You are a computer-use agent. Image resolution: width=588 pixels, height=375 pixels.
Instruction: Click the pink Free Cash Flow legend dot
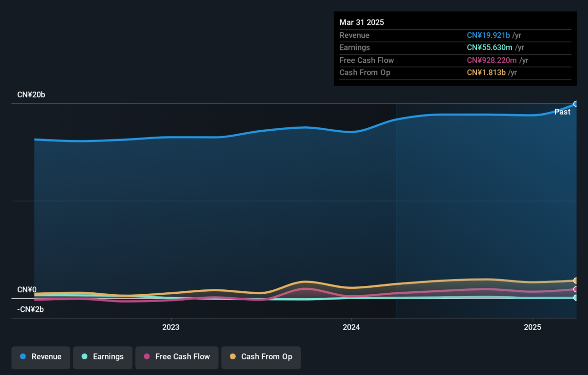click(147, 357)
